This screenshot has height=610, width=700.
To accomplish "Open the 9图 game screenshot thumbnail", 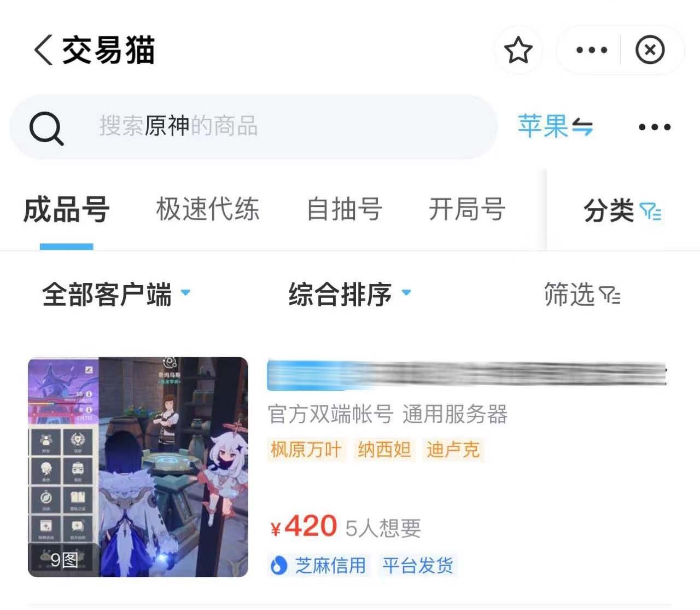I will (x=138, y=467).
